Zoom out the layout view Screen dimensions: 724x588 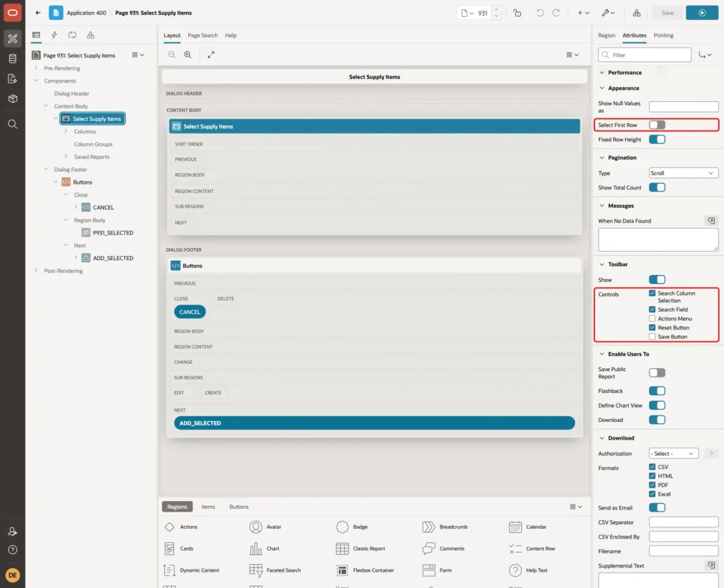pyautogui.click(x=171, y=54)
